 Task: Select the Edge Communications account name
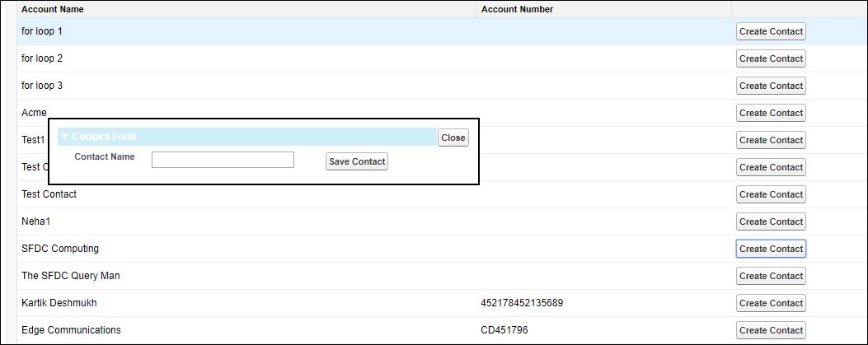pos(71,330)
